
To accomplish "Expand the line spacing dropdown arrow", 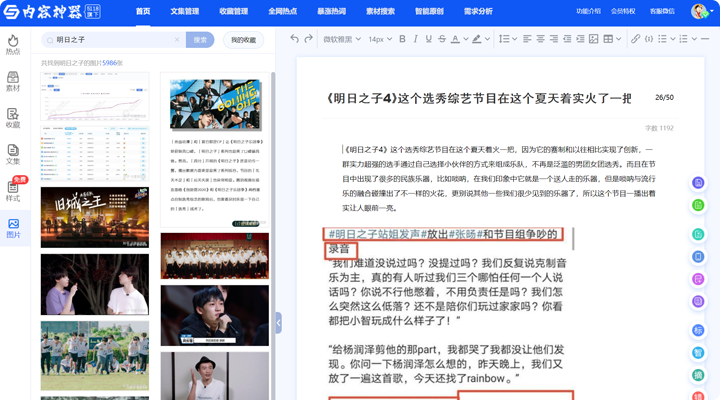I will click(x=514, y=39).
